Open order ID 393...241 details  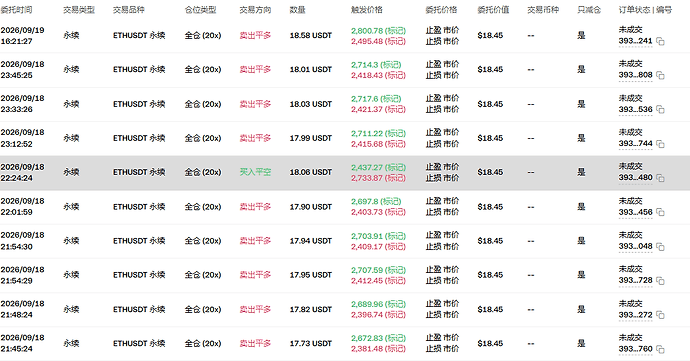click(635, 41)
